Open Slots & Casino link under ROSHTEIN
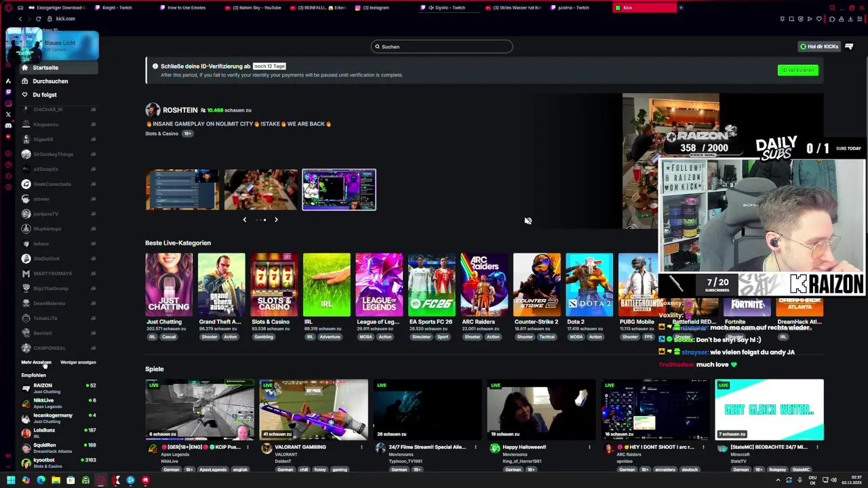Viewport: 868px width, 488px height. pos(161,134)
